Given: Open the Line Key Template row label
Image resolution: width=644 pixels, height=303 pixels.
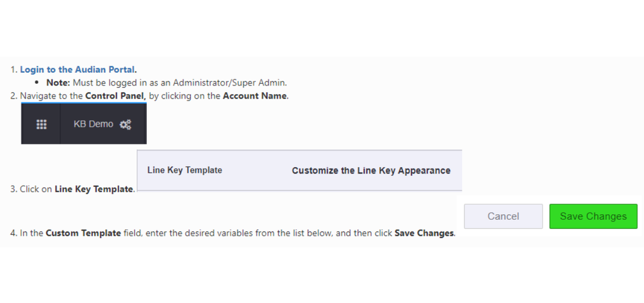Looking at the screenshot, I should click(185, 170).
